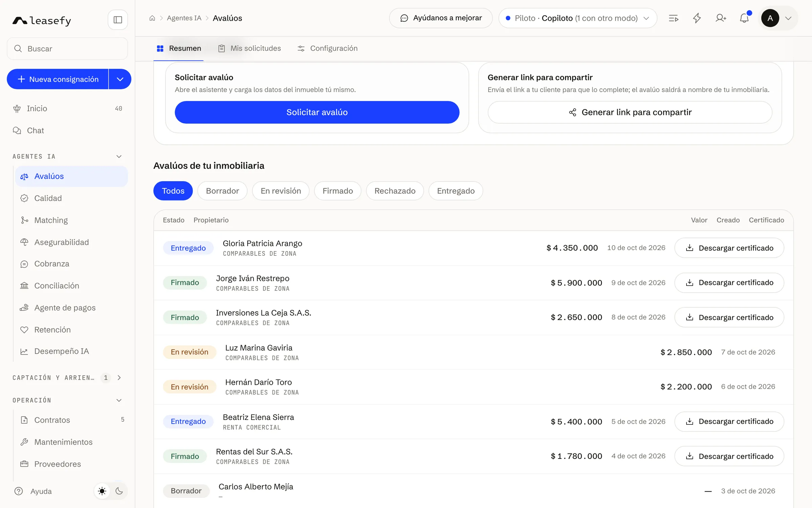Screen dimensions: 812x508
Task: Open Desempeño IA section
Action: (71, 351)
